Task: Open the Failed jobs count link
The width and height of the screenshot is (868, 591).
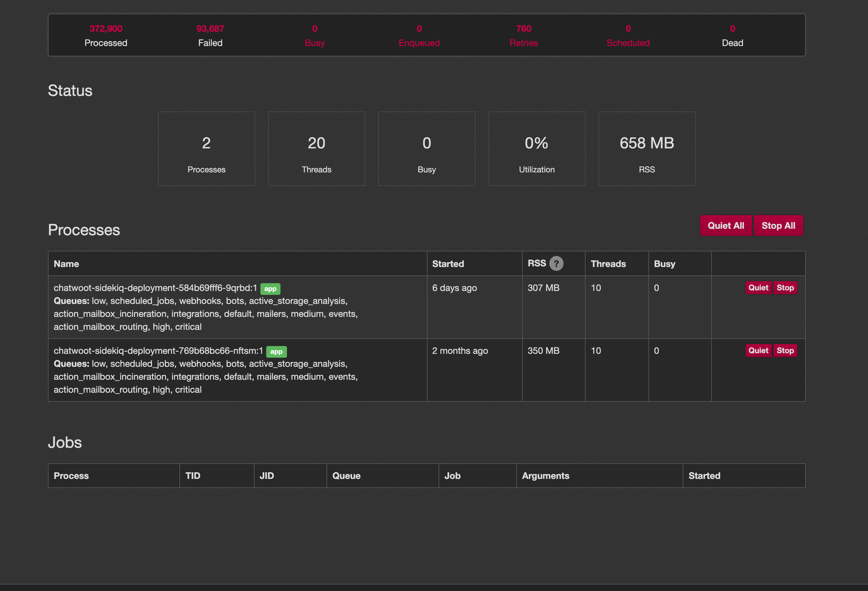Action: coord(210,36)
